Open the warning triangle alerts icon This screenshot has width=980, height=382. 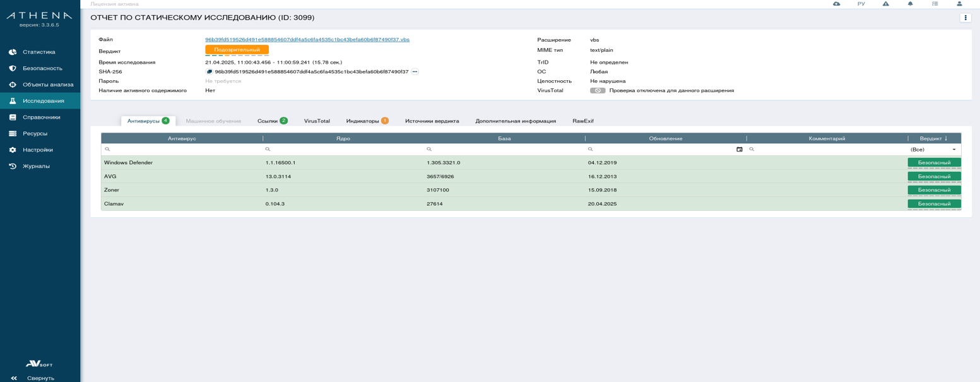[885, 4]
